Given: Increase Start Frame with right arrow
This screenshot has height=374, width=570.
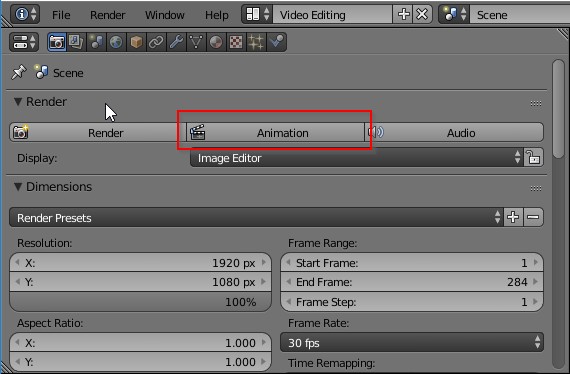Looking at the screenshot, I should [x=536, y=262].
